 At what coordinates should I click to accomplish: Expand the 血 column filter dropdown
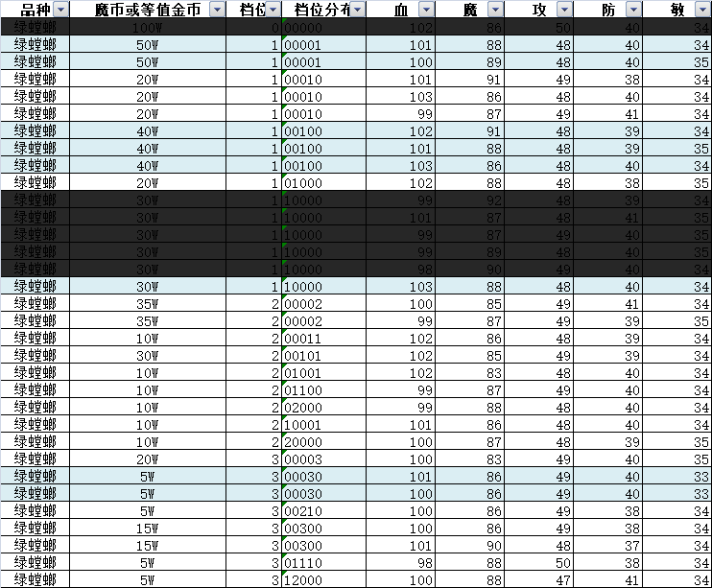[x=426, y=10]
